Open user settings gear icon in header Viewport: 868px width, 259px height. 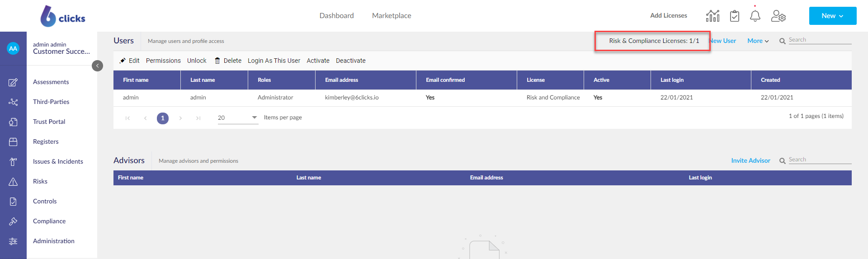click(778, 16)
